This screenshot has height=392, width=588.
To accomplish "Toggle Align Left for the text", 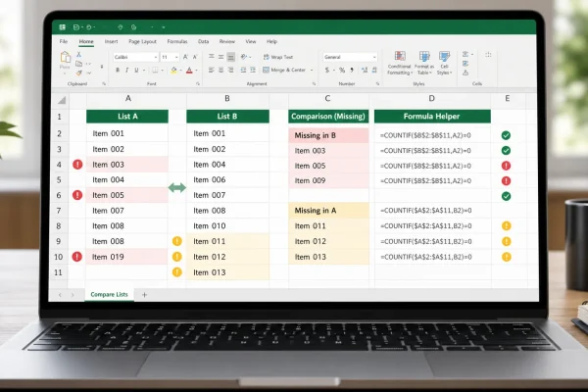I will tap(212, 70).
